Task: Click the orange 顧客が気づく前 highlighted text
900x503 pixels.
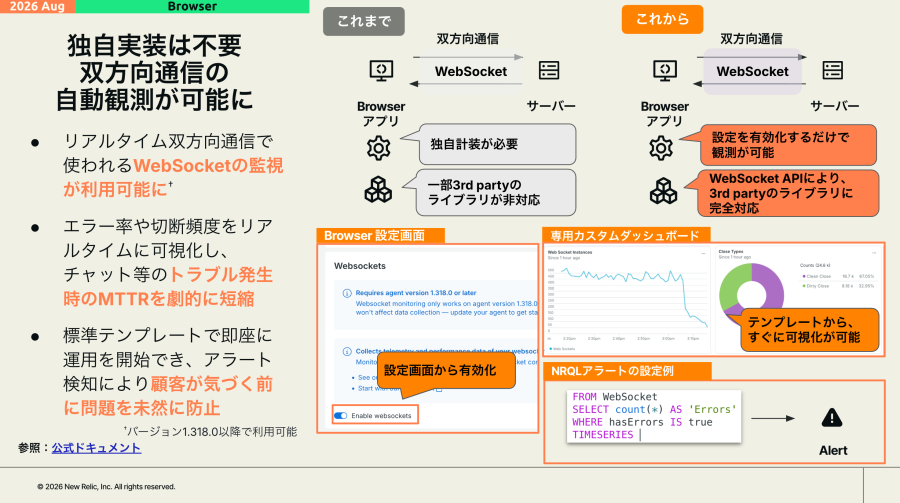Action: (211, 384)
